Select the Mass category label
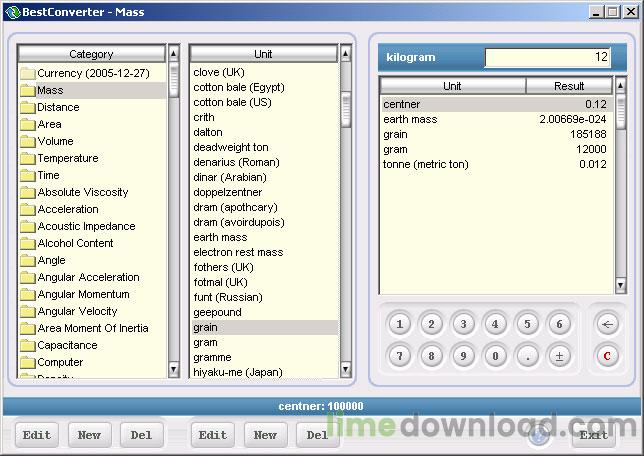The image size is (644, 456). click(50, 90)
